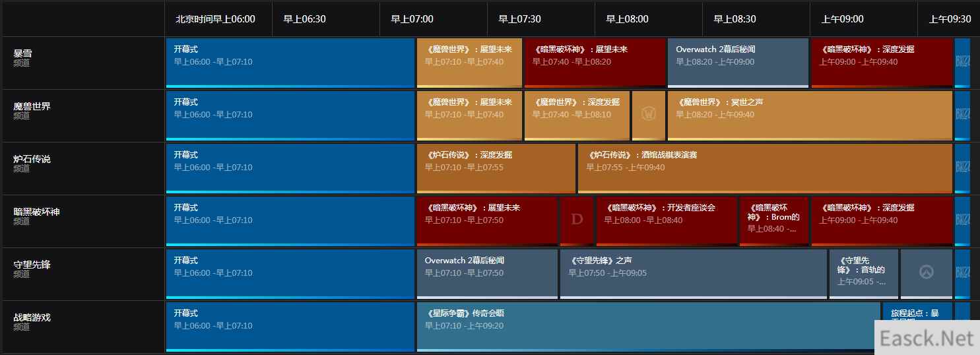Open Overwatch 2幕后秘闻 08:20-09:00 in 暴雪 row
This screenshot has width=980, height=355.
tap(738, 63)
